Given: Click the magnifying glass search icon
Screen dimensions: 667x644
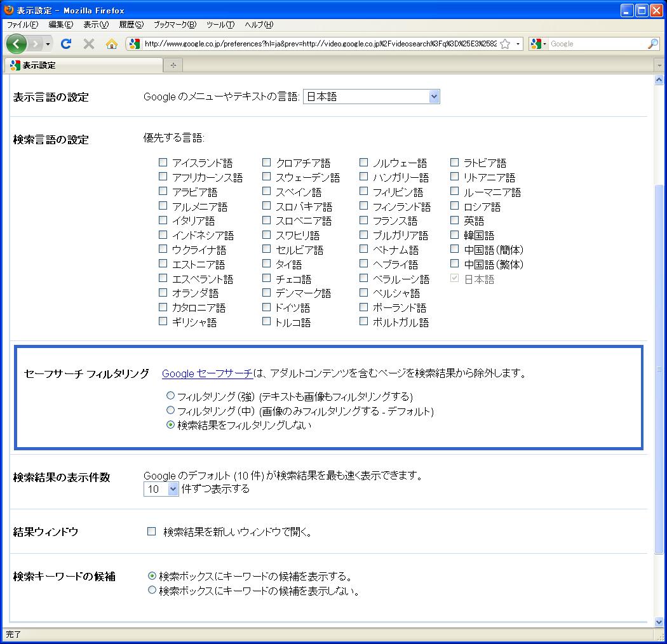Looking at the screenshot, I should (x=653, y=43).
